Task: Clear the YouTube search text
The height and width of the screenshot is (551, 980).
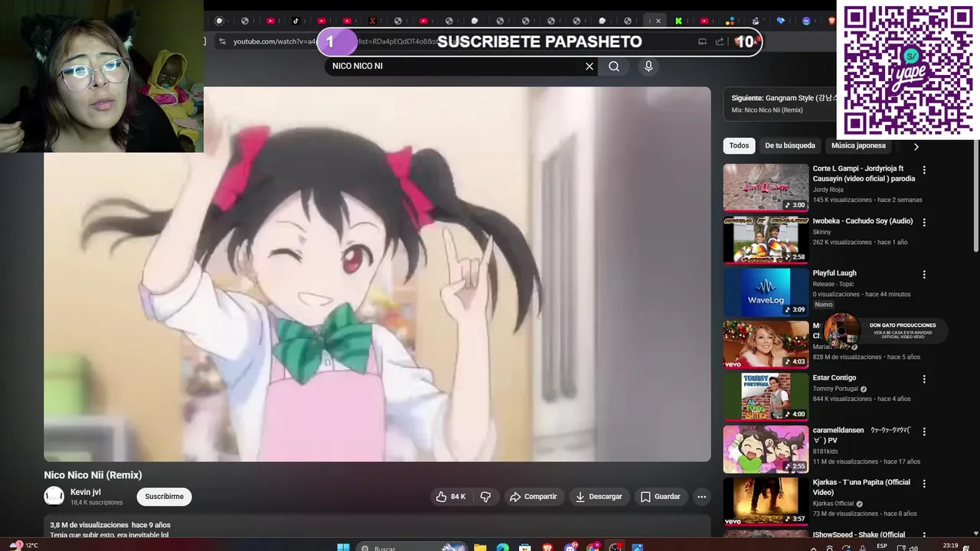Action: pos(590,67)
